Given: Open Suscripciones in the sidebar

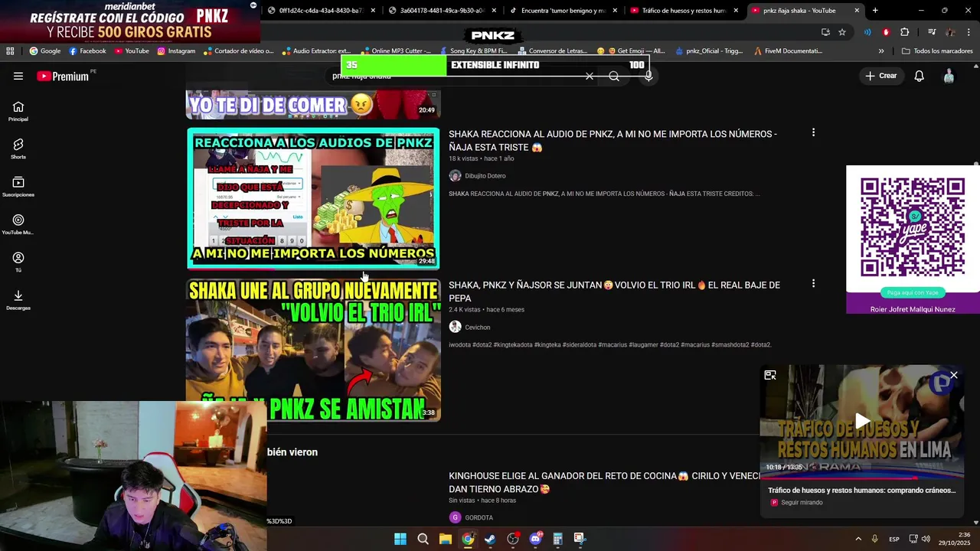Looking at the screenshot, I should coord(18,187).
